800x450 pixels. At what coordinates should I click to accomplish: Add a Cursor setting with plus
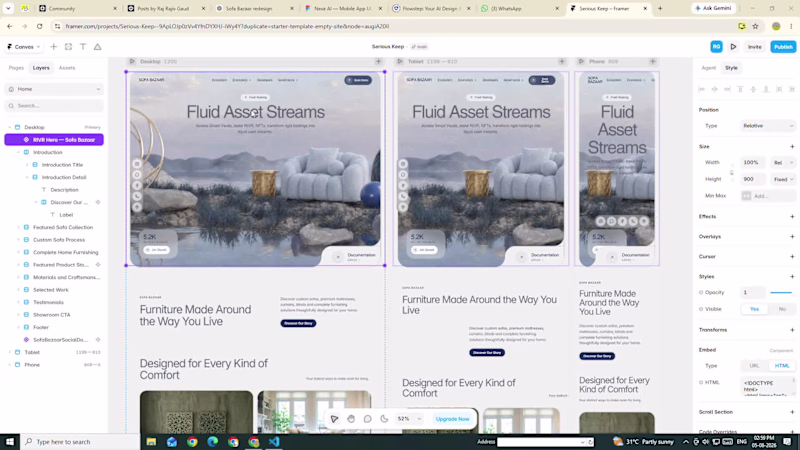point(792,257)
